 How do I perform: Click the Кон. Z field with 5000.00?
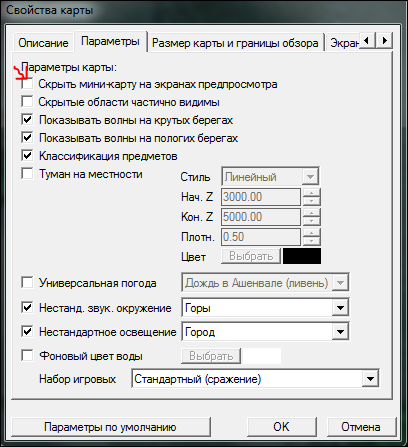pyautogui.click(x=261, y=217)
